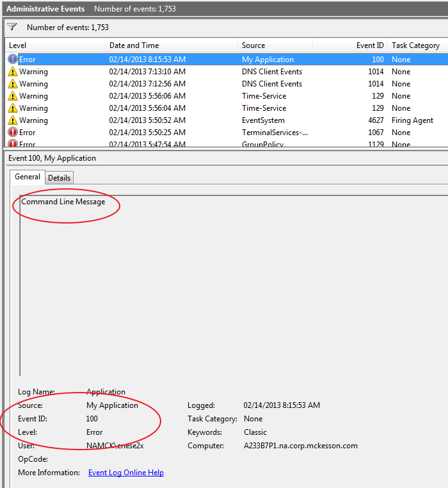
Task: Select event dated 02/14/2013 7:12:56 AM
Action: pos(147,84)
